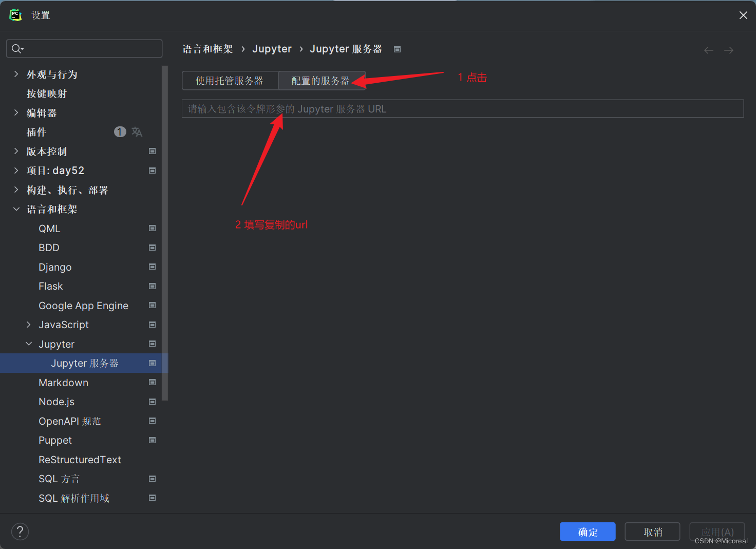Image resolution: width=756 pixels, height=549 pixels.
Task: Click project-level icon beside 项目: day52
Action: click(x=152, y=171)
